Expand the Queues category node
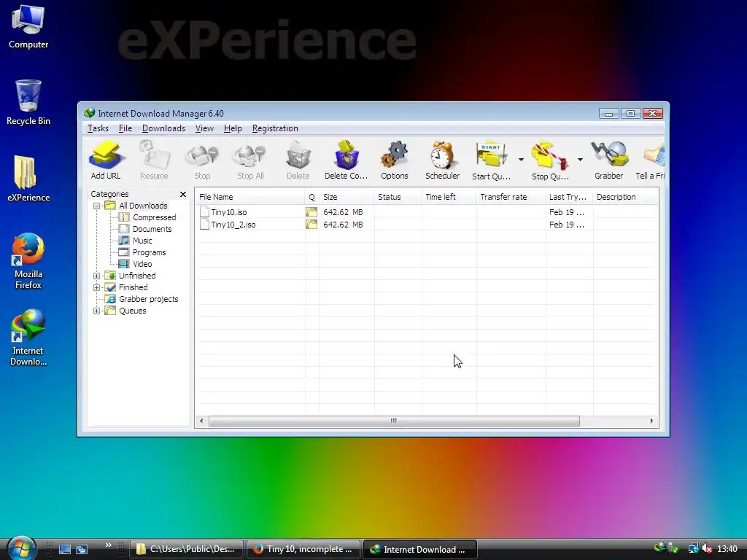Image resolution: width=747 pixels, height=560 pixels. coord(97,311)
